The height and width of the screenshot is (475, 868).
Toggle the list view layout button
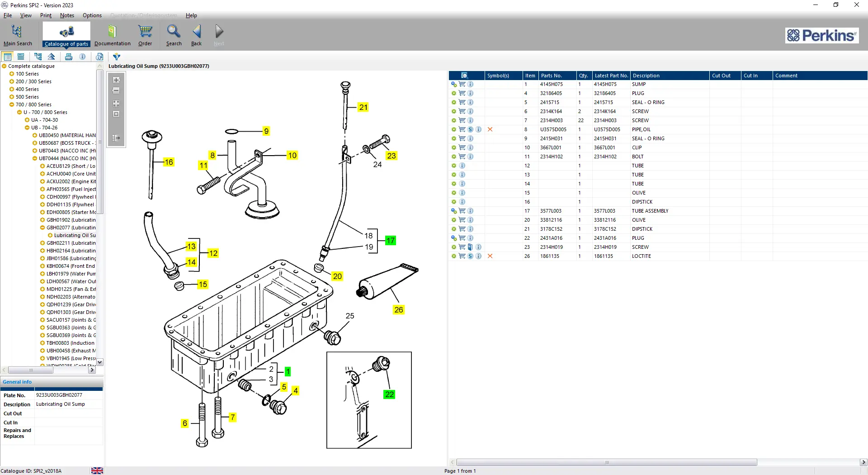coord(8,57)
